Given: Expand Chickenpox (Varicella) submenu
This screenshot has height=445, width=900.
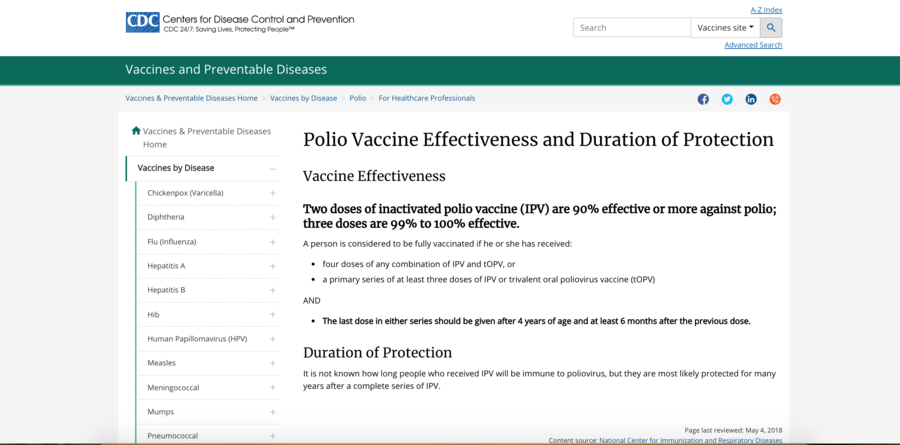Looking at the screenshot, I should click(x=273, y=194).
